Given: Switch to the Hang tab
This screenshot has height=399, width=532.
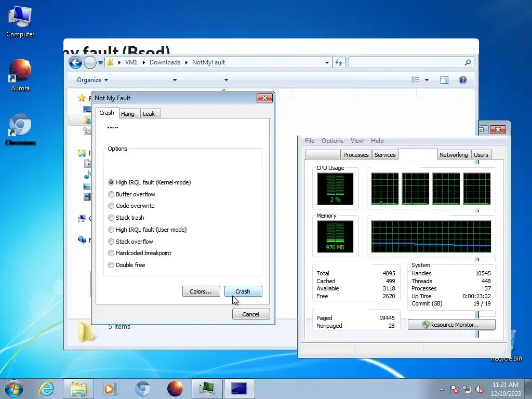Looking at the screenshot, I should coord(128,114).
